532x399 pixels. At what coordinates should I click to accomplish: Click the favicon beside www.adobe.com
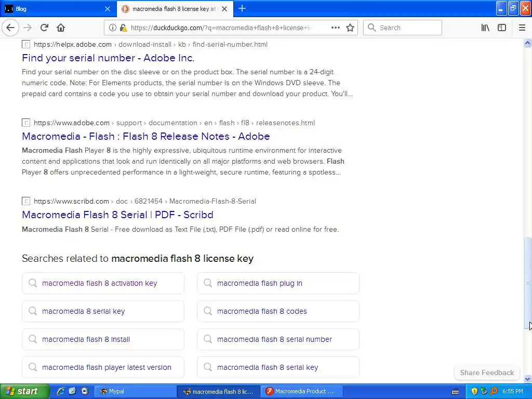pyautogui.click(x=26, y=123)
